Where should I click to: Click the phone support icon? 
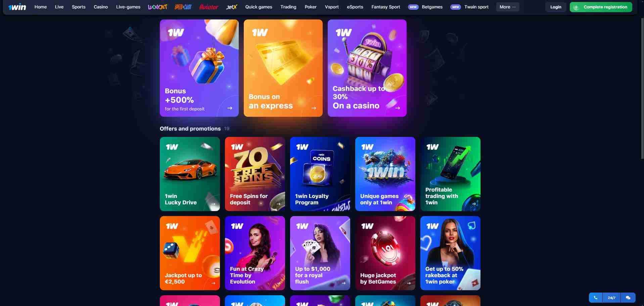pyautogui.click(x=596, y=298)
